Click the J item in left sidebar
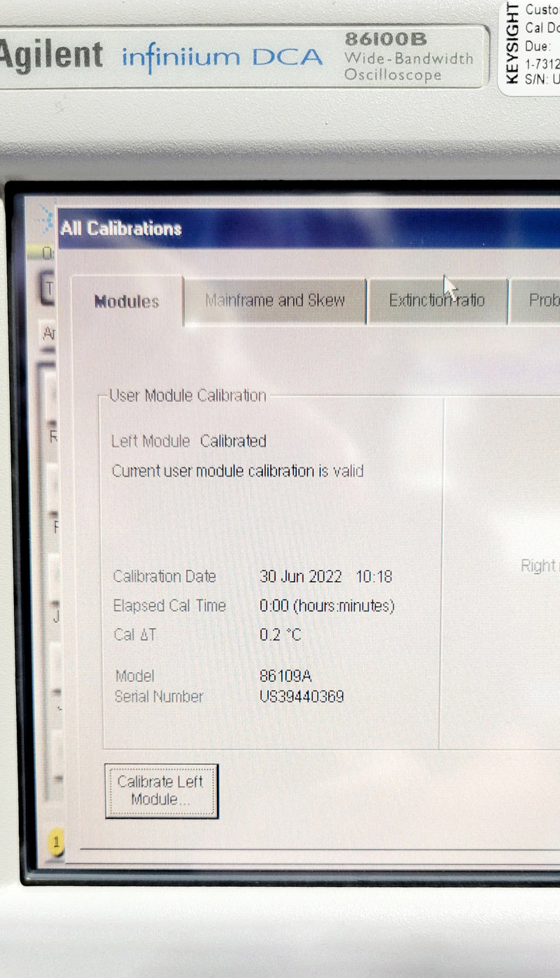 click(55, 616)
